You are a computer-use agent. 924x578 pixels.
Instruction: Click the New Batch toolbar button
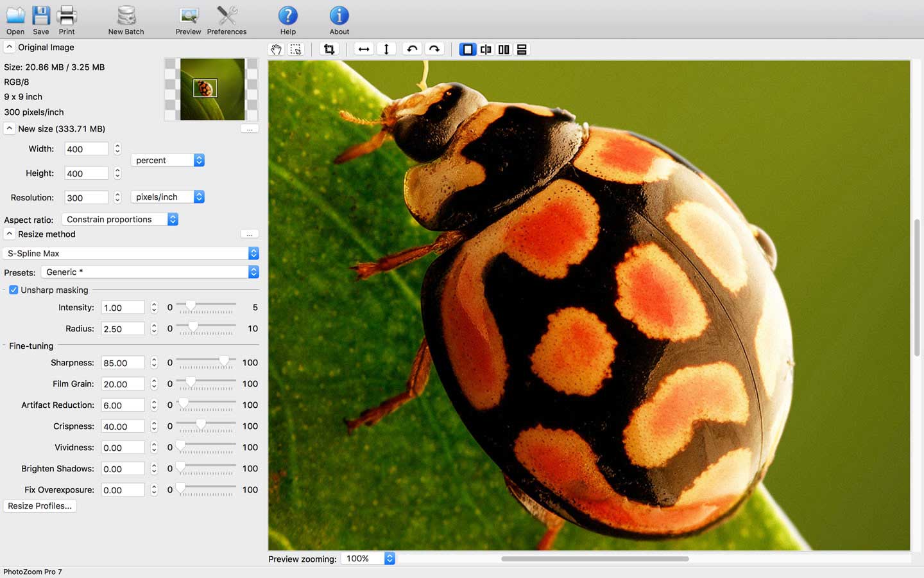[126, 20]
